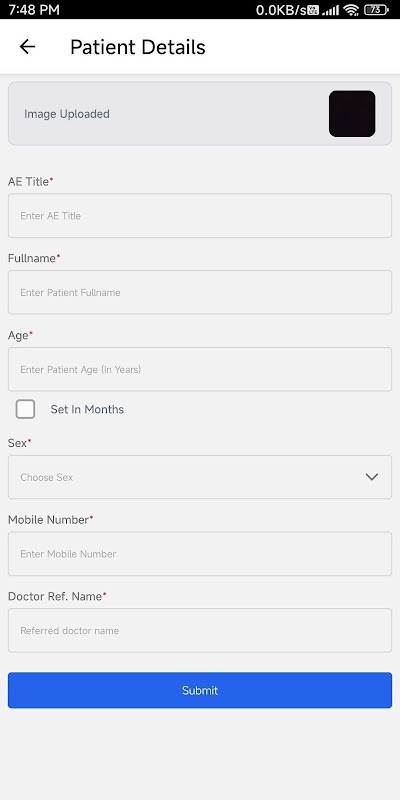Open the uploaded image thumbnail
The height and width of the screenshot is (800, 400).
pyautogui.click(x=352, y=114)
